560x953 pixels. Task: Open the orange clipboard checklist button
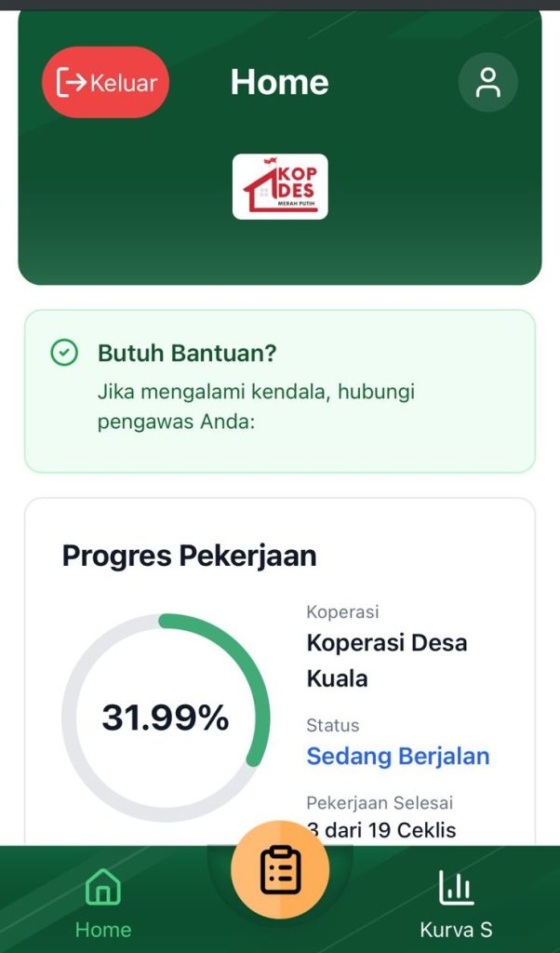click(x=280, y=870)
